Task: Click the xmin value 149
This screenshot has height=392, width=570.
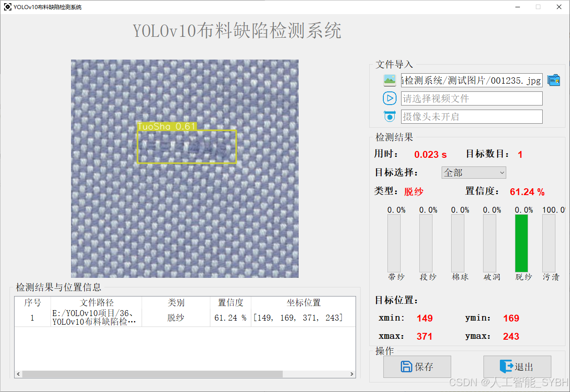Action: (425, 318)
